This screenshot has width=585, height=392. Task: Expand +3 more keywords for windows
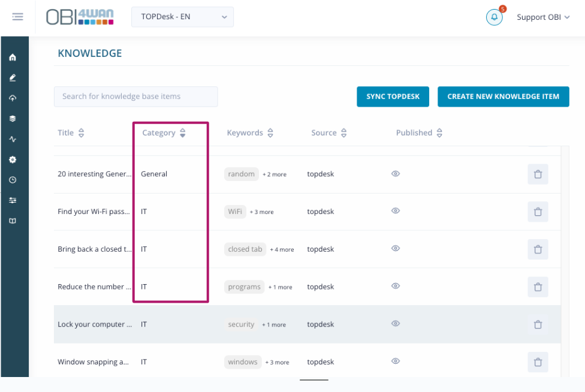pos(277,363)
